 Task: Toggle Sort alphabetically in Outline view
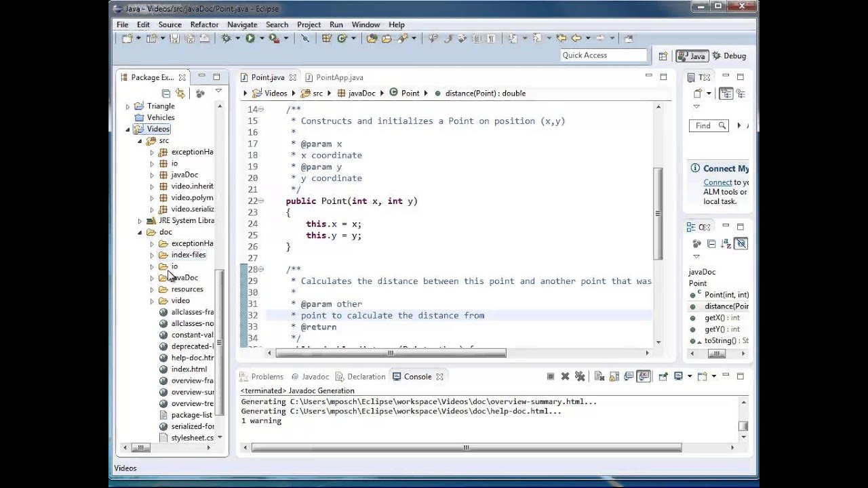click(x=726, y=244)
